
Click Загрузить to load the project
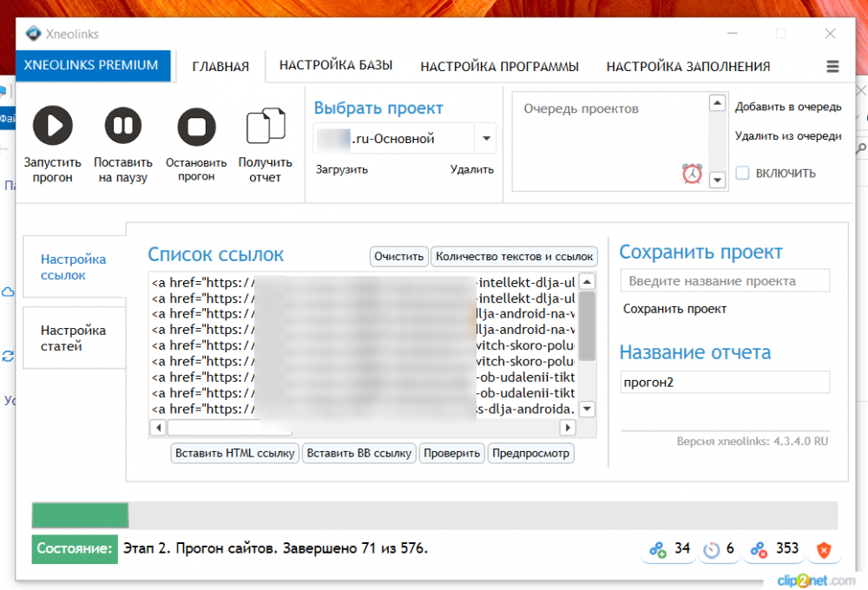point(341,169)
